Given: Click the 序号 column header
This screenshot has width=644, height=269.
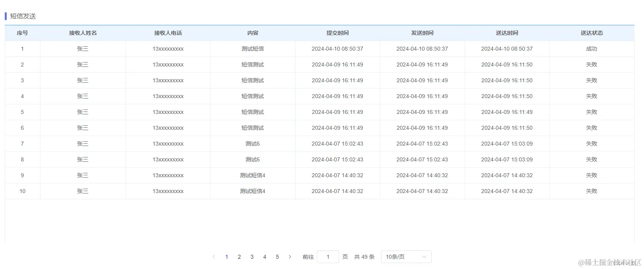Looking at the screenshot, I should 22,33.
